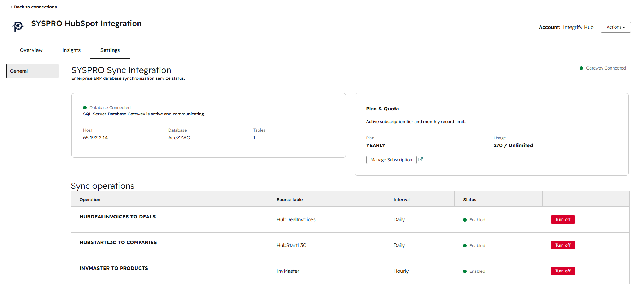Turn off HUBSTARTL3C TO COMPANIES sync
The height and width of the screenshot is (295, 644).
tap(563, 245)
